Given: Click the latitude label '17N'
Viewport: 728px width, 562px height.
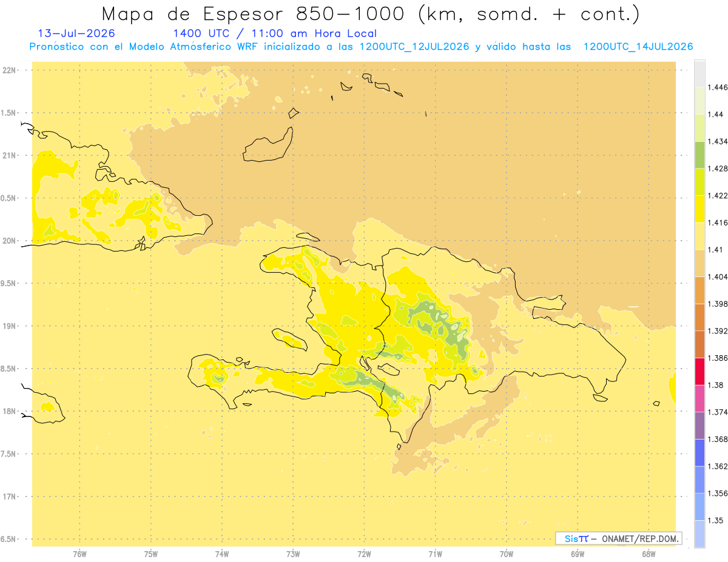Looking at the screenshot, I should pos(10,497).
